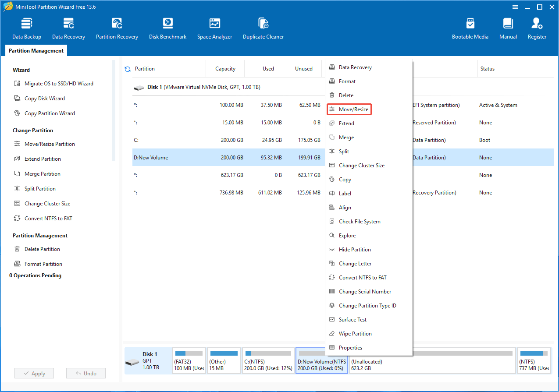Screen dimensions: 559x392
Task: Open Properties from context menu
Action: (x=368, y=348)
